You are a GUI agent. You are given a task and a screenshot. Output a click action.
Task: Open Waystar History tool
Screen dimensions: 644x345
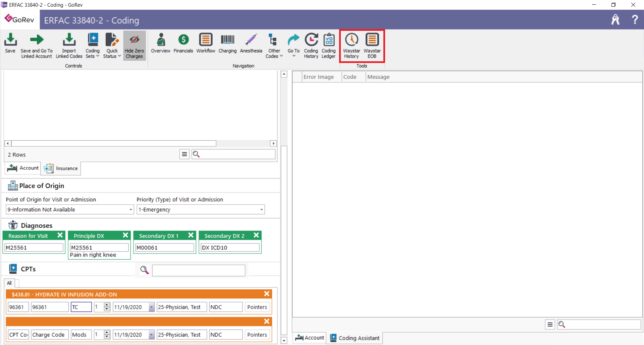(x=352, y=46)
